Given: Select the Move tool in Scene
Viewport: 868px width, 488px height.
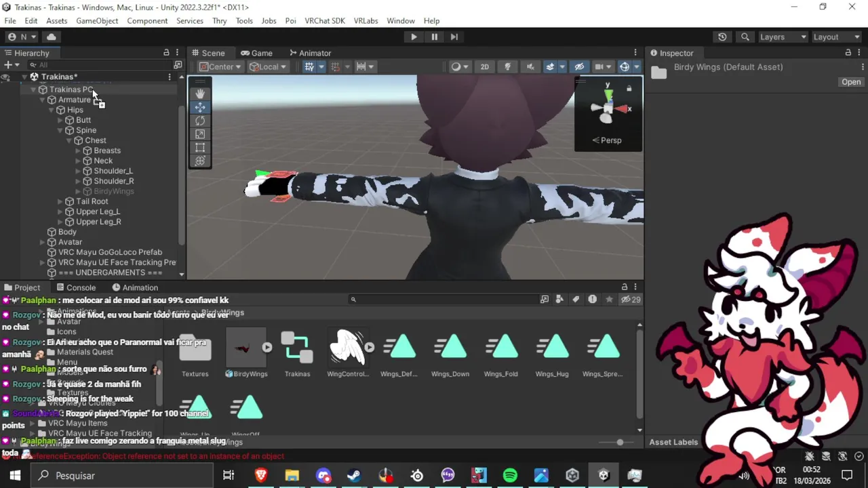Looking at the screenshot, I should (200, 107).
